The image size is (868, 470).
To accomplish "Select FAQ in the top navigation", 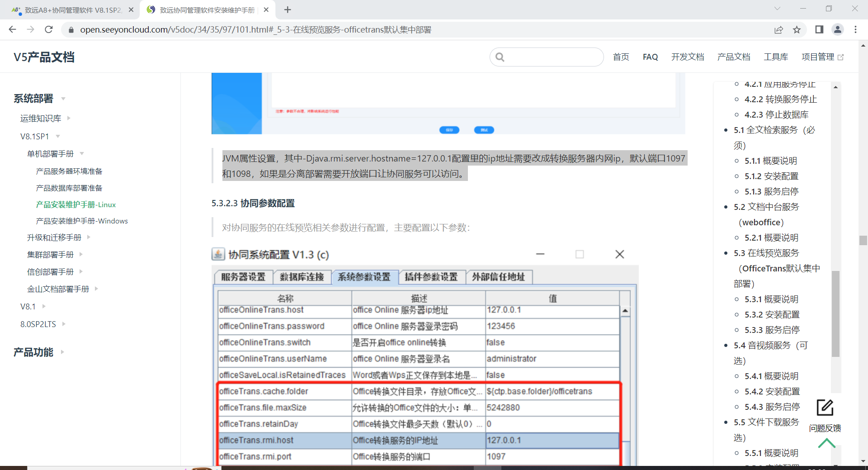I will click(650, 57).
